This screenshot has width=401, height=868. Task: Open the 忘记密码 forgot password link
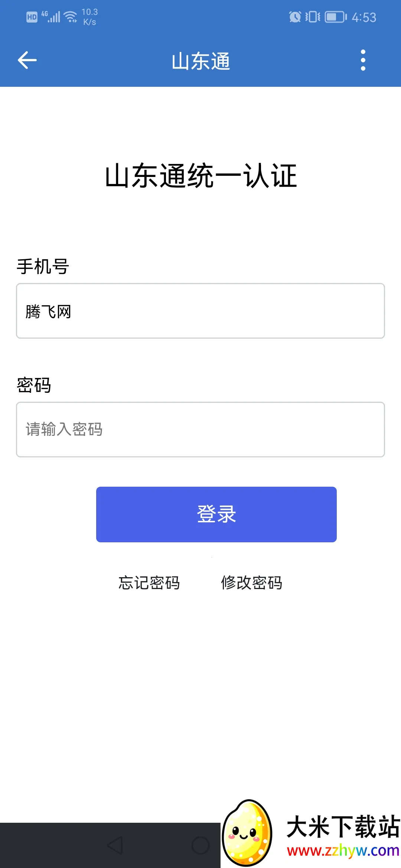(149, 583)
